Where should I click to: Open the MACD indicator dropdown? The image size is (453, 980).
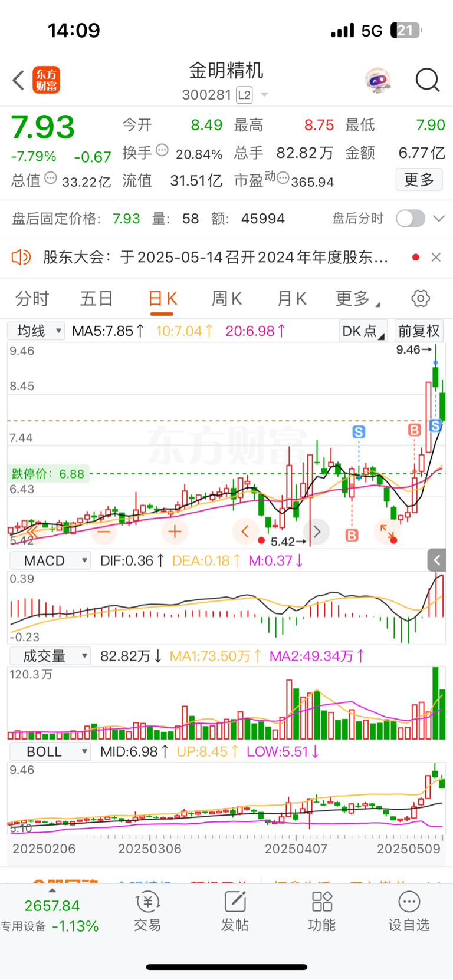50,560
